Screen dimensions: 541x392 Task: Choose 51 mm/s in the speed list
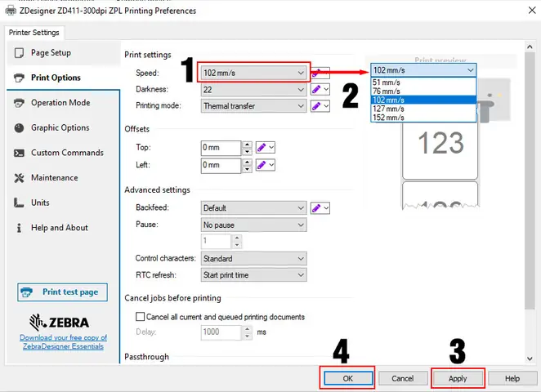pyautogui.click(x=423, y=82)
